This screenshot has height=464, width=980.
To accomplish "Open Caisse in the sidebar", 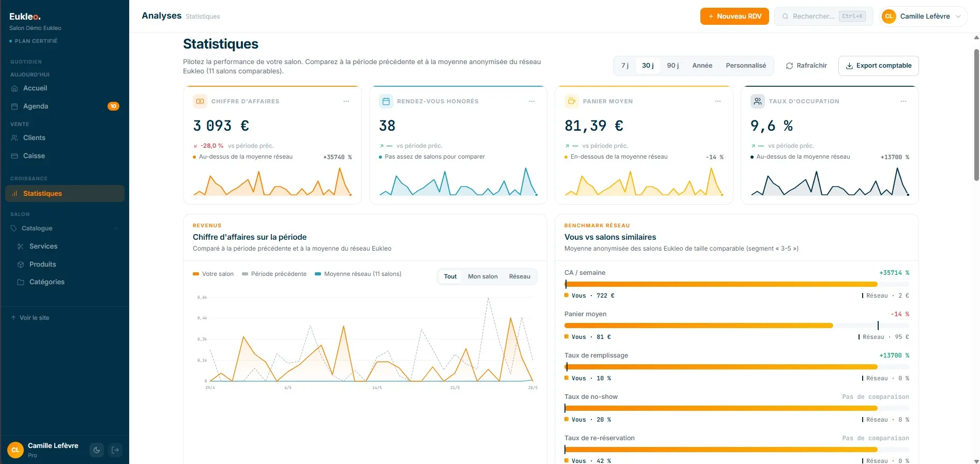I will (x=65, y=156).
